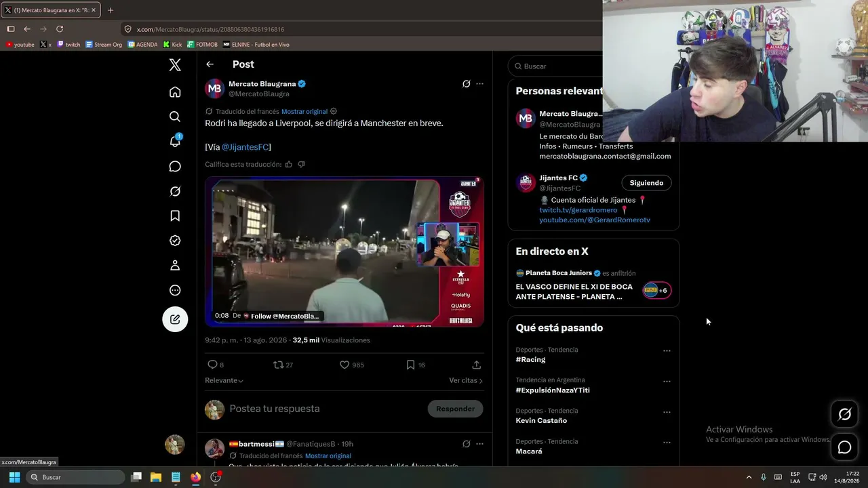Image resolution: width=868 pixels, height=488 pixels.
Task: Click Siguiendo button for Jijantes FC
Action: 646,183
